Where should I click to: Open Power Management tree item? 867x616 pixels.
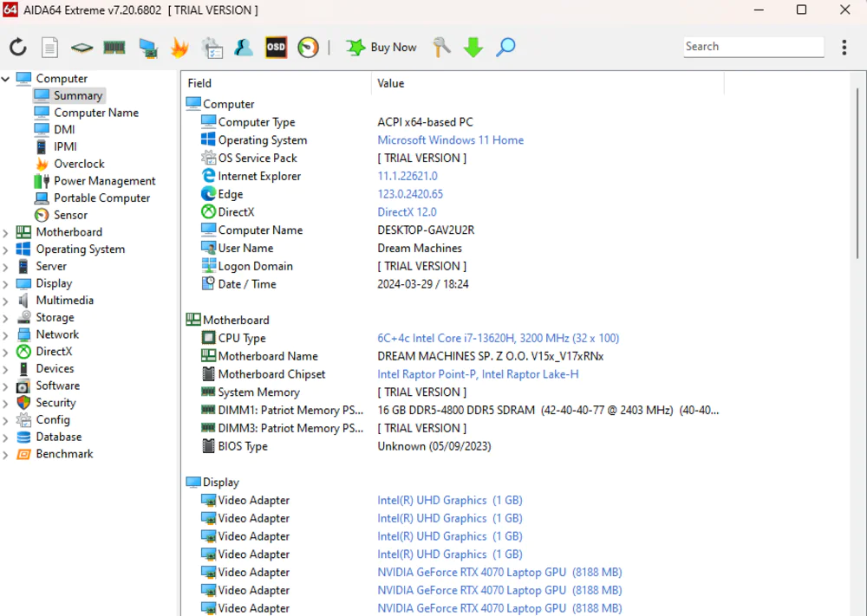tap(95, 181)
